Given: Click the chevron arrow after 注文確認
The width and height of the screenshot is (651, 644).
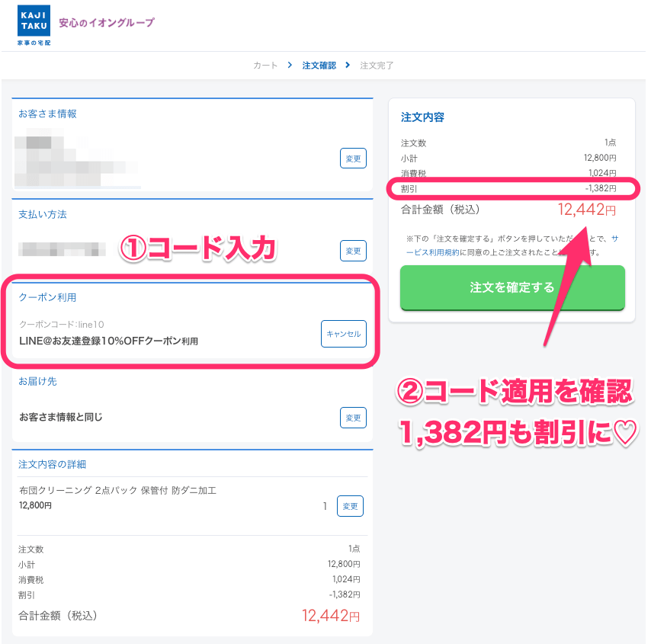Looking at the screenshot, I should click(348, 66).
